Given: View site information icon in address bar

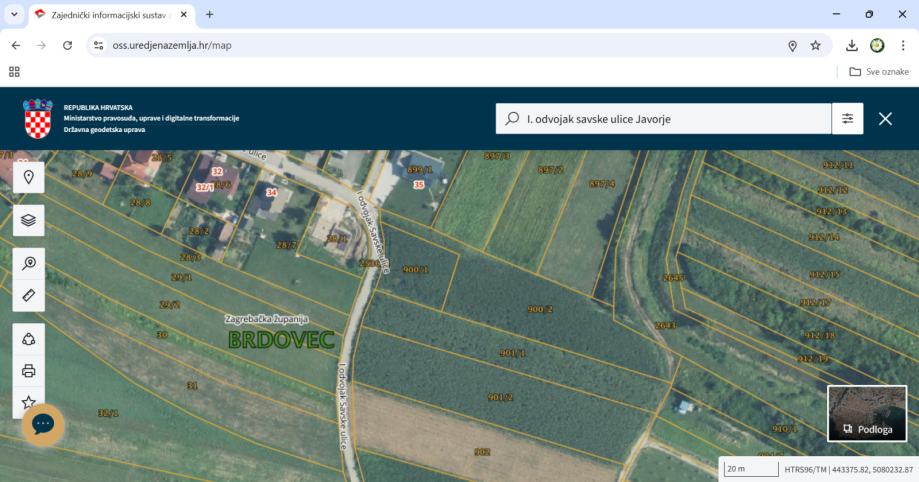Looking at the screenshot, I should pos(98,45).
